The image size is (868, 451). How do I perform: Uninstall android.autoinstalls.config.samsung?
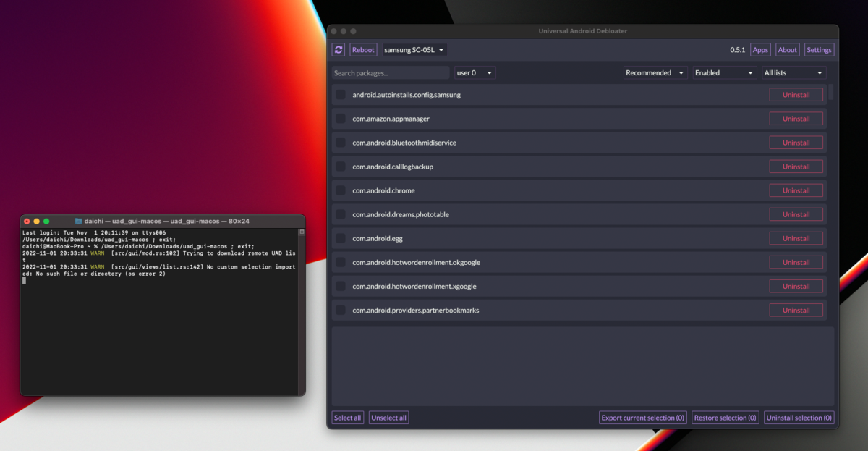coord(796,95)
